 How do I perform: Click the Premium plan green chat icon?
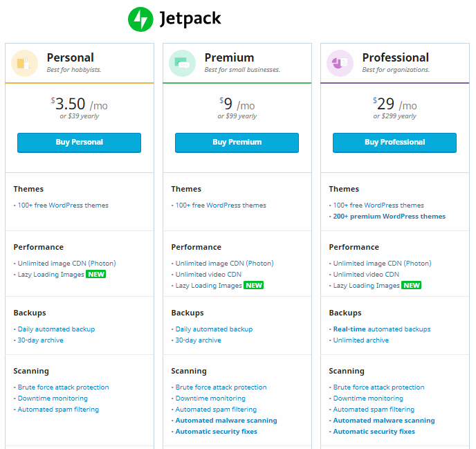pyautogui.click(x=182, y=63)
